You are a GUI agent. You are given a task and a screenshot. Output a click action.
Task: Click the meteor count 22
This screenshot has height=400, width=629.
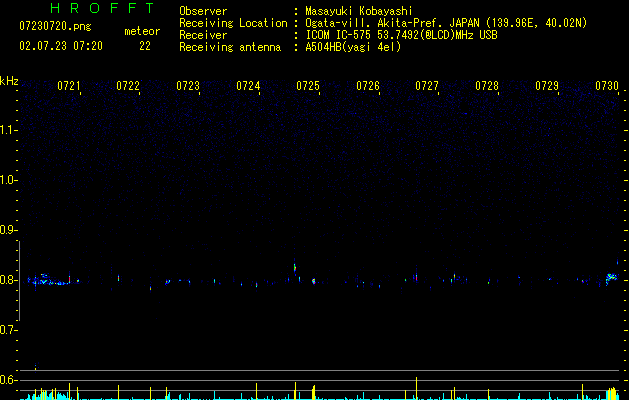tap(145, 46)
